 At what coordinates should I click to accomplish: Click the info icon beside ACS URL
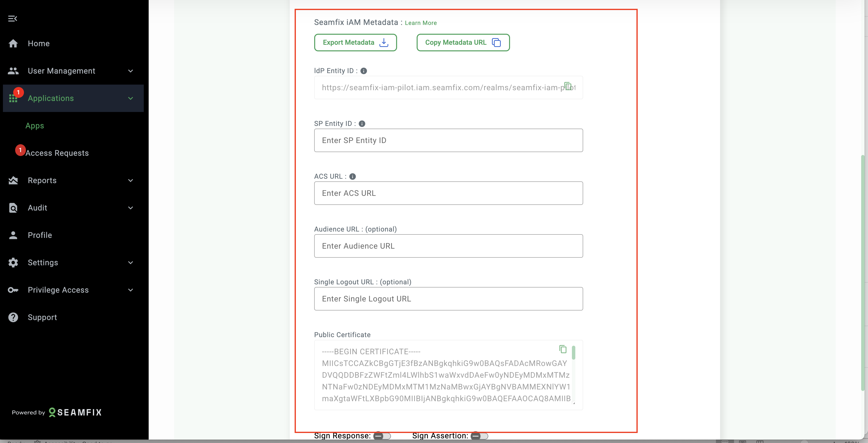pos(352,177)
